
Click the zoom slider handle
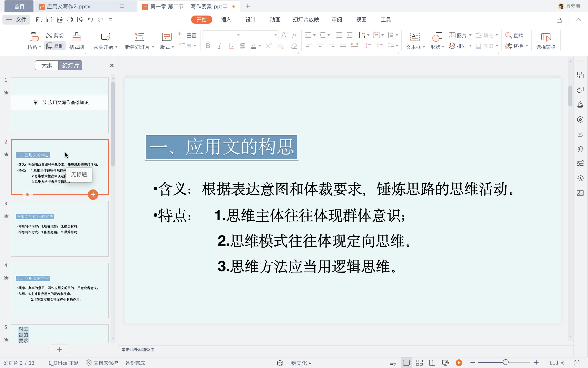point(506,362)
